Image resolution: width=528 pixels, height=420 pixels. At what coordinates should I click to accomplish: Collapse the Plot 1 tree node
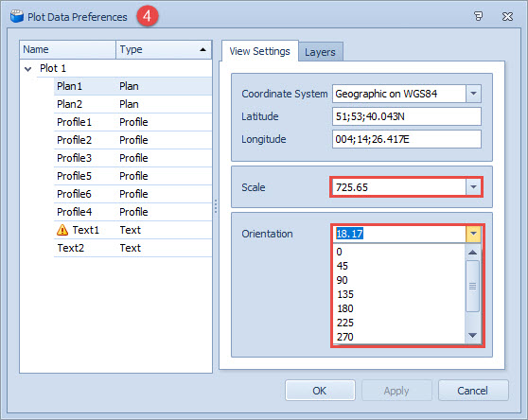click(28, 69)
